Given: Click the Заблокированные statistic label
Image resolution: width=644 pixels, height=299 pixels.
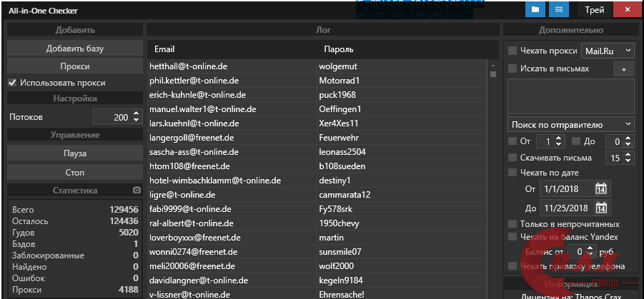Looking at the screenshot, I should pos(49,255).
